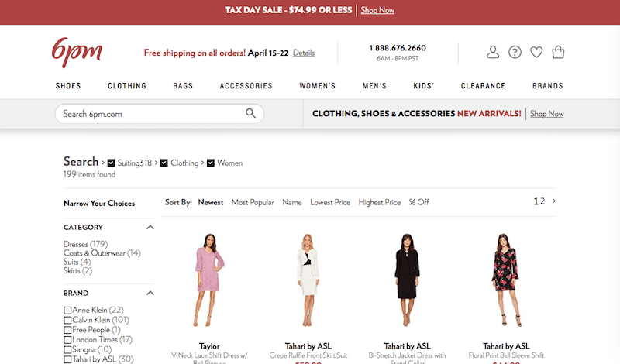Check the Free People brand checkbox

[67, 330]
